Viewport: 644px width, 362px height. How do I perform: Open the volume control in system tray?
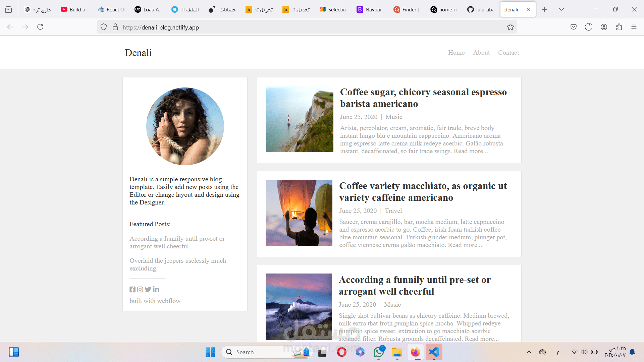point(584,352)
